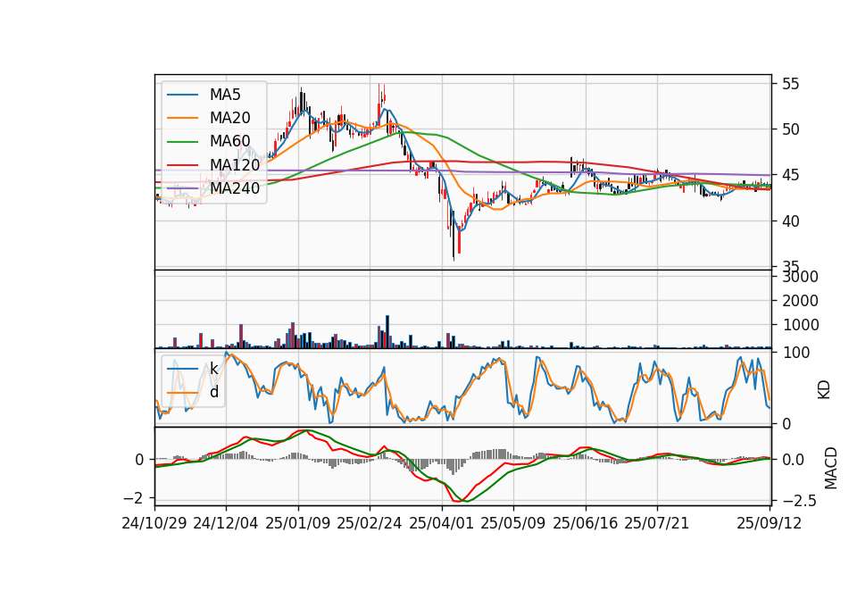
Task: Click the 1000 volume axis tick label
Action: 800,325
